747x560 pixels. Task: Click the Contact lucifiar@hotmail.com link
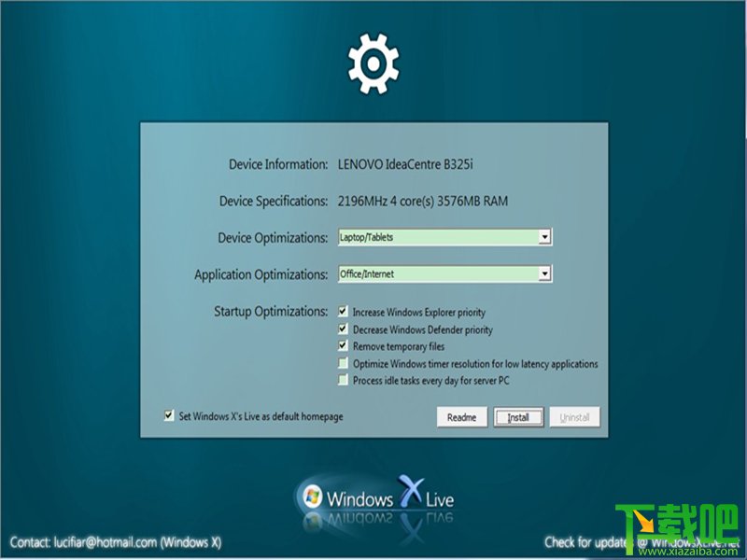point(115,542)
